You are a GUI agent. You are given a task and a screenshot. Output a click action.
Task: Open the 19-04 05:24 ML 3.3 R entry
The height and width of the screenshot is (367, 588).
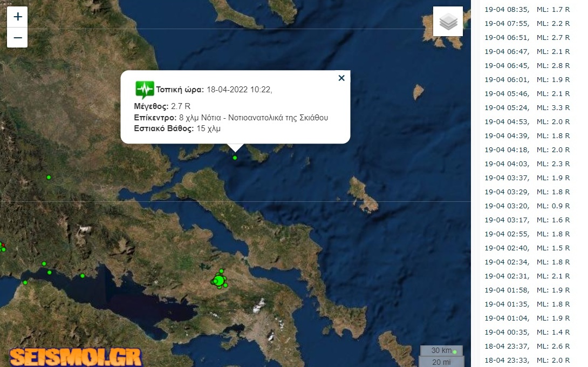click(x=527, y=108)
